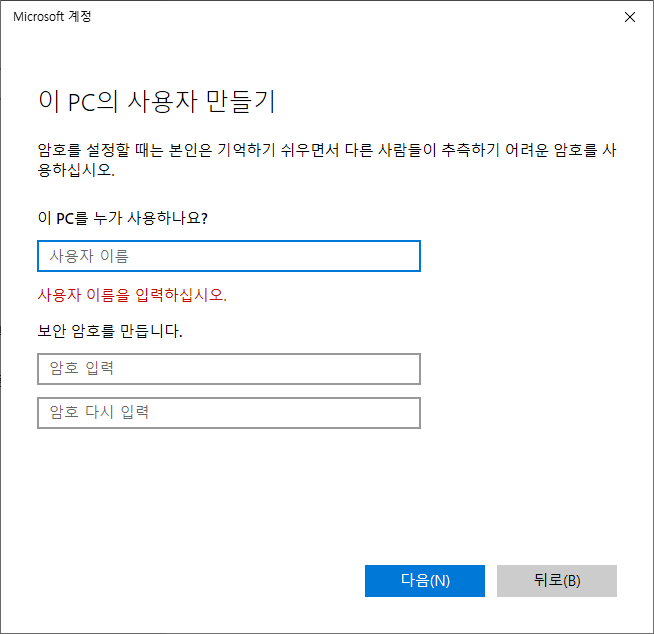Close the Microsoft 계정 dialog
Screen dimensions: 654x634
coord(629,17)
